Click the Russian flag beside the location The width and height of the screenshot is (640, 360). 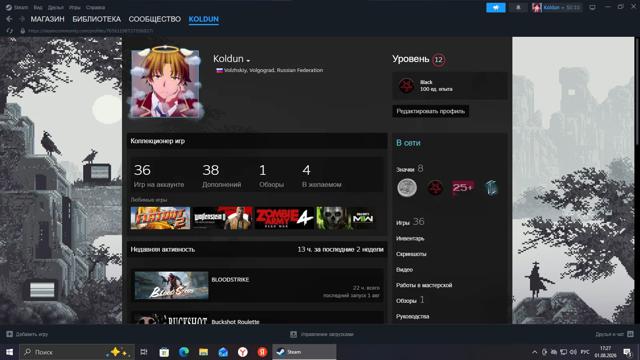pos(220,70)
